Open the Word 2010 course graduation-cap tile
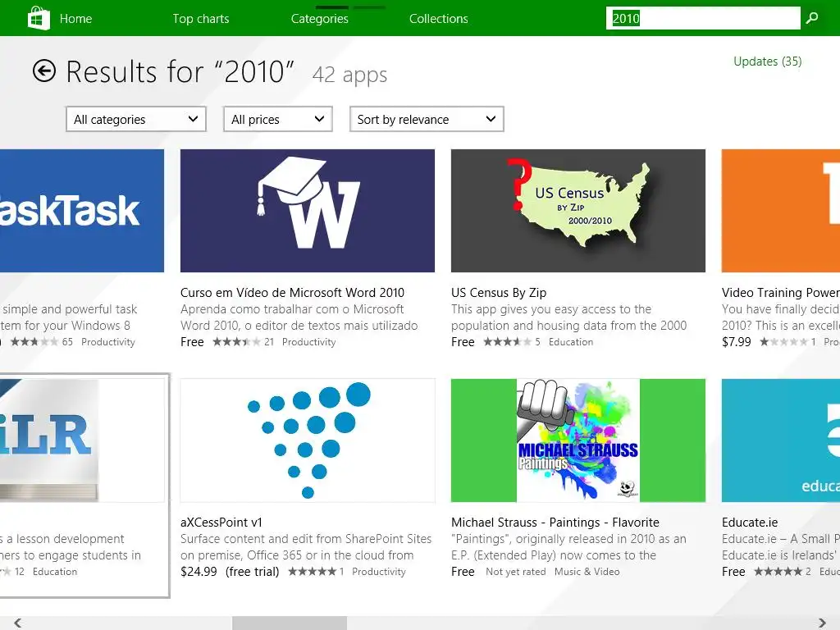This screenshot has height=630, width=840. click(x=308, y=211)
